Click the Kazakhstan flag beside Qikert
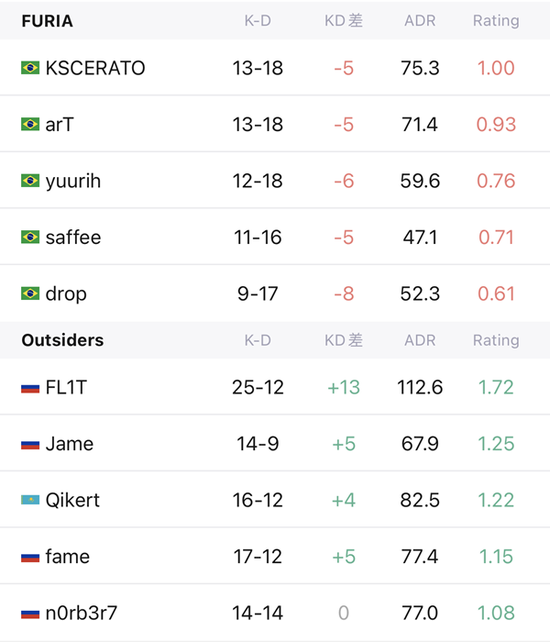 tap(30, 500)
